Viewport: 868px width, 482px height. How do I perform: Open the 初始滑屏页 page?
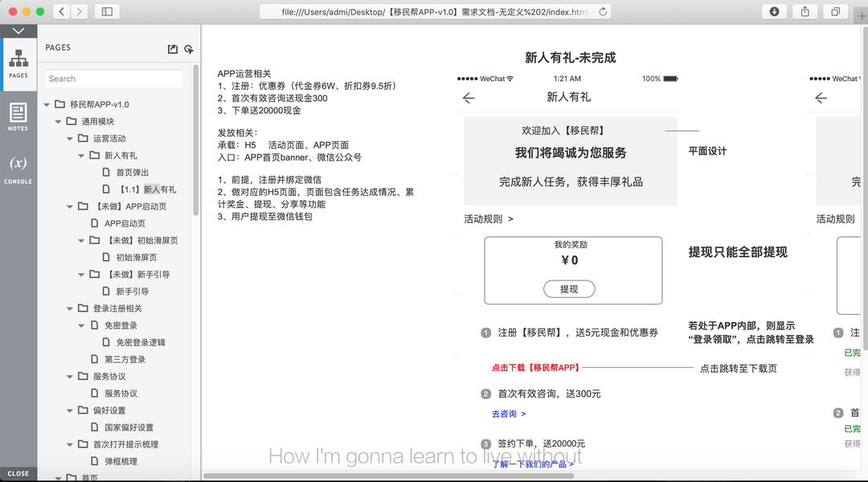tap(136, 257)
